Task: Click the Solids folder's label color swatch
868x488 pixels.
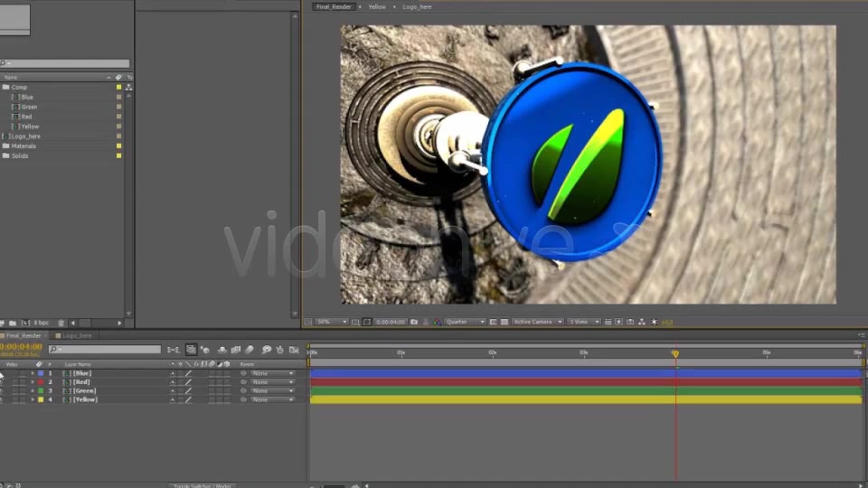Action: pyautogui.click(x=118, y=156)
